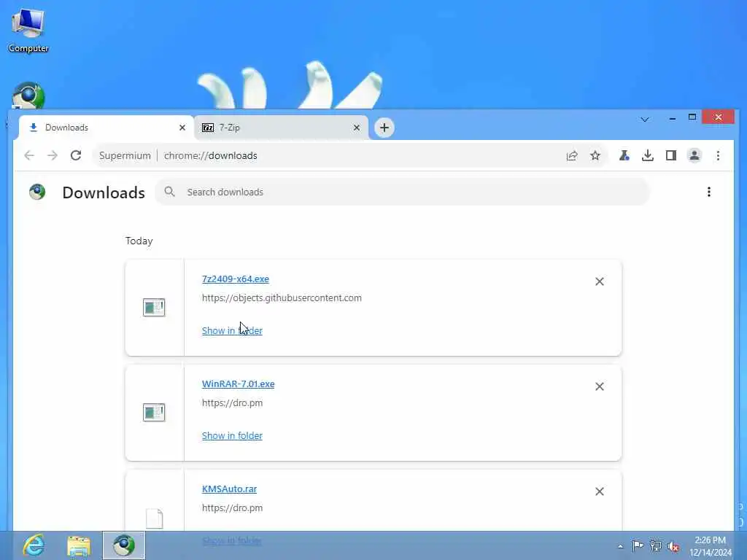This screenshot has height=560, width=747.
Task: Click the Today date heading
Action: point(139,241)
